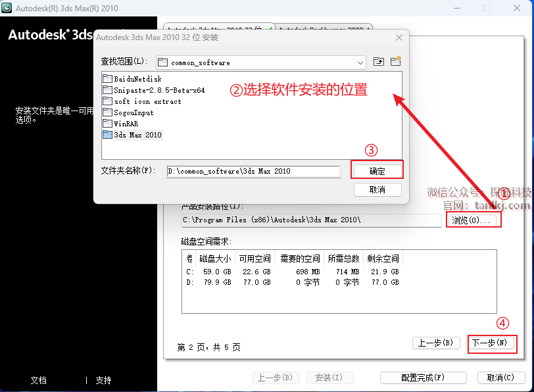Cancel the browse dialog with 取消
534x392 pixels.
pos(377,189)
